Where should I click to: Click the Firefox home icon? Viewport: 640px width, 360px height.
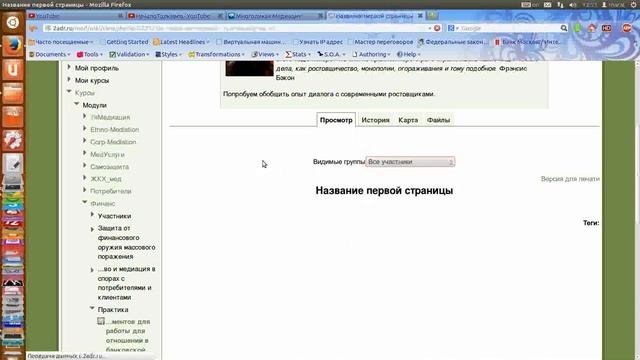point(592,28)
